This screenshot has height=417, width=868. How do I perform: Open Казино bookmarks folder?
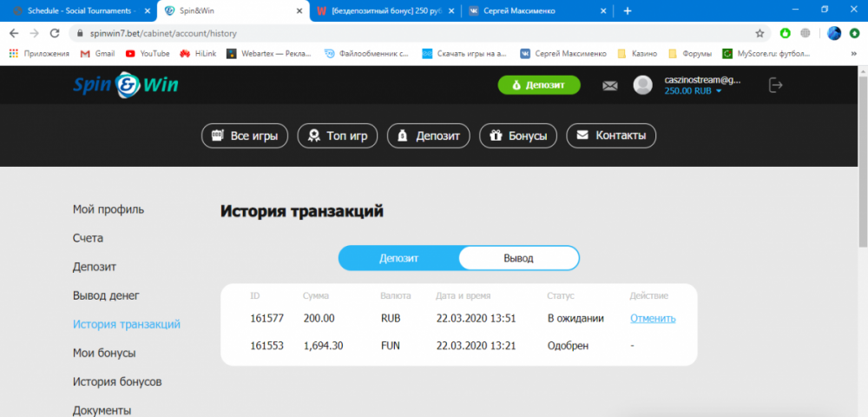click(x=639, y=53)
